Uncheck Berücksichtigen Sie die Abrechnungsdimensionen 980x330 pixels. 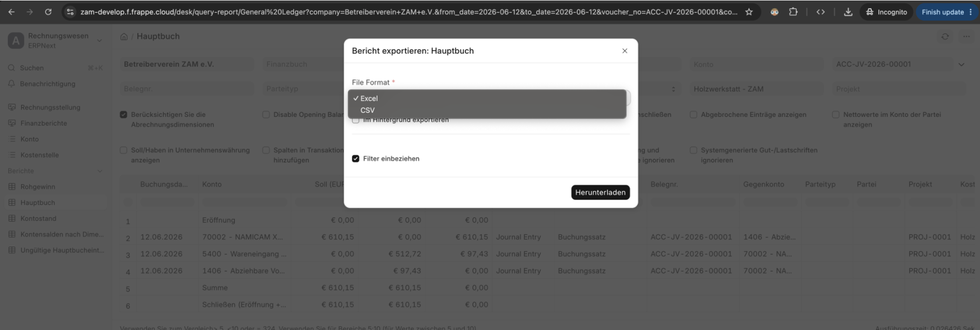point(123,114)
